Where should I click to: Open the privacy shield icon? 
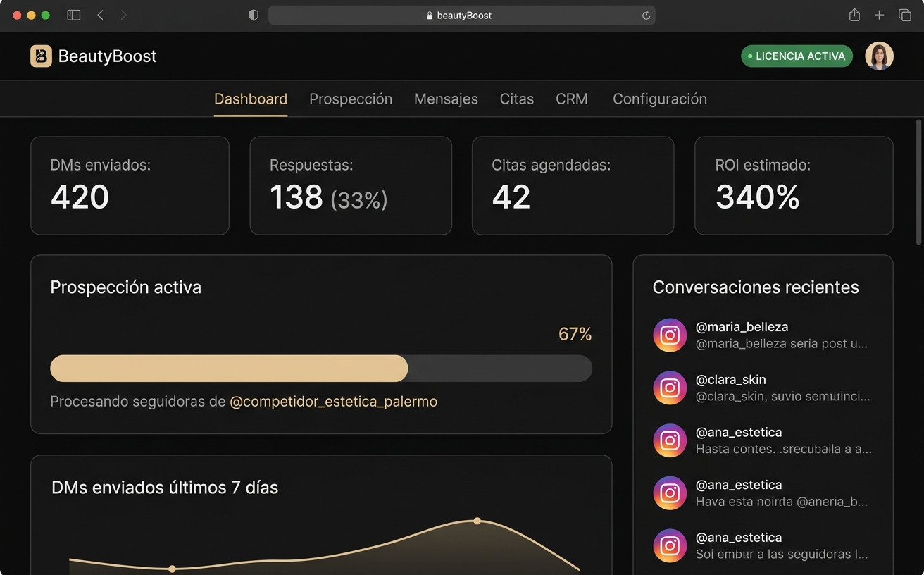tap(254, 15)
